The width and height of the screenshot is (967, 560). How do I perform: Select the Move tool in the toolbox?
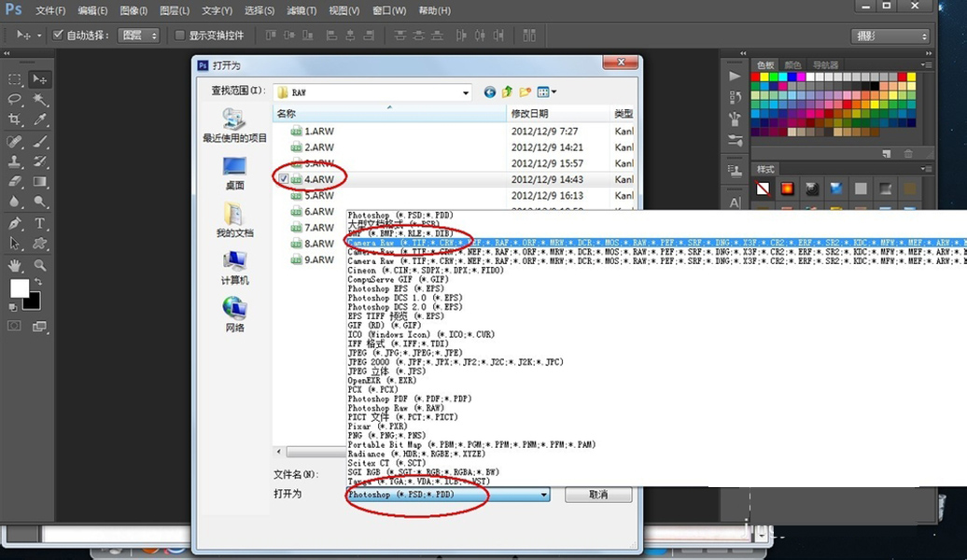click(40, 79)
